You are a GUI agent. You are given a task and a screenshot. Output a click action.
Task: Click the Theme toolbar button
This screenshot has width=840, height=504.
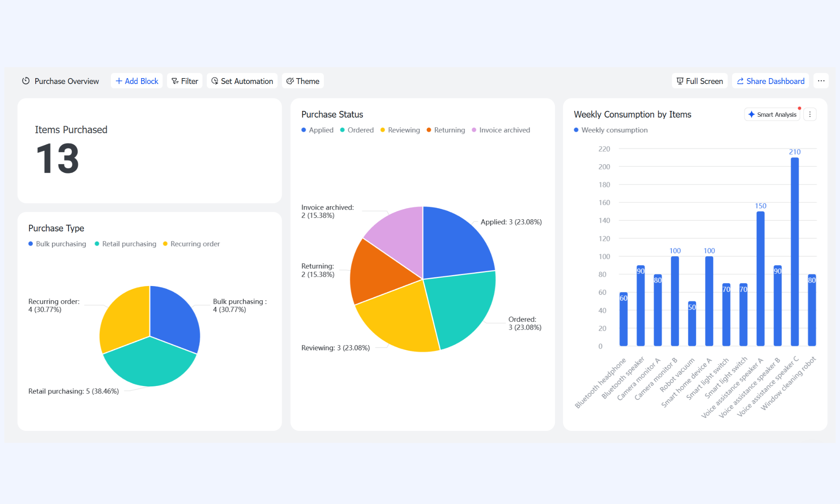tap(303, 81)
